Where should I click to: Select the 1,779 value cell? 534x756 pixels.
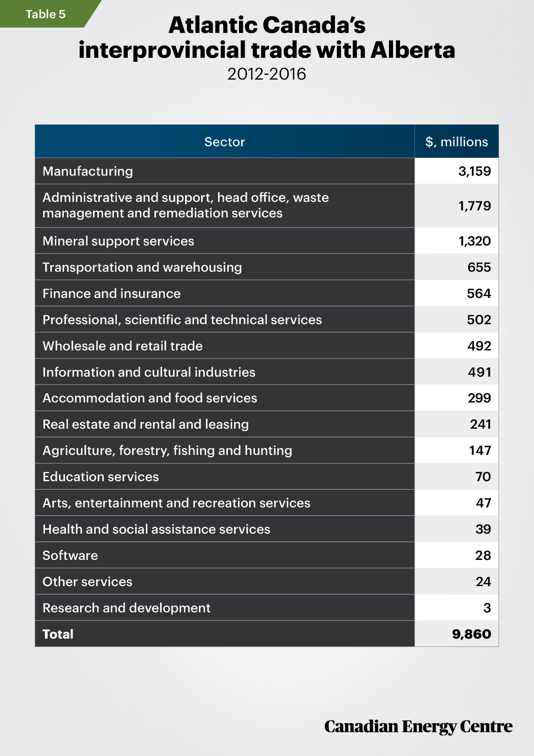(x=457, y=206)
